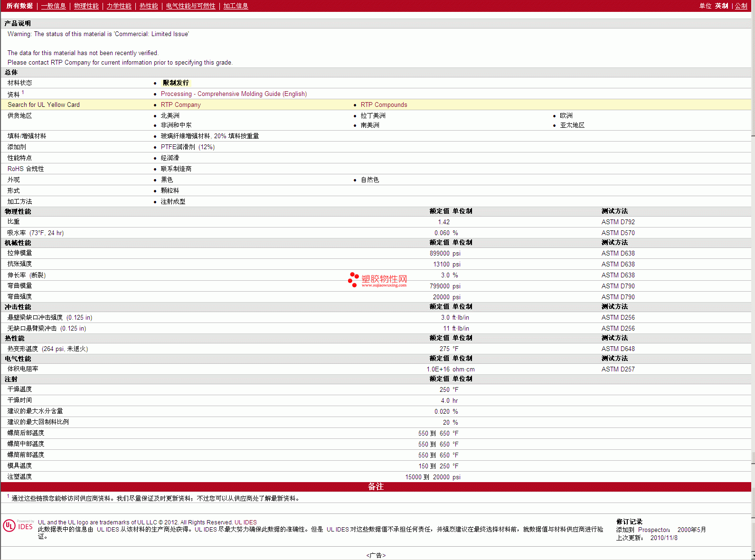Click the 螺筒后部温度 row label
This screenshot has width=755, height=560.
26,433
